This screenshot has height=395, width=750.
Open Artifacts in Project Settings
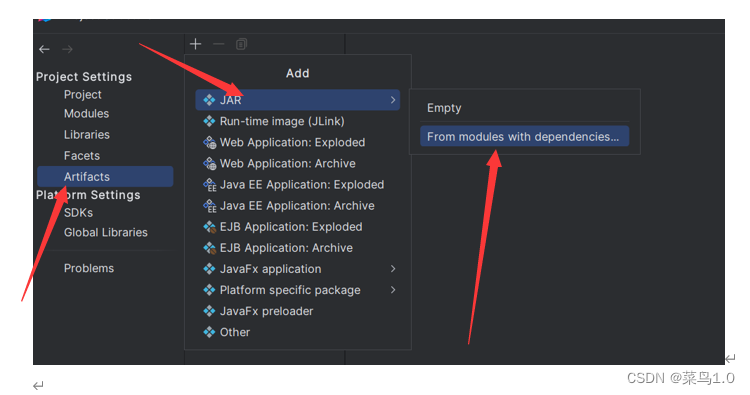pos(105,176)
